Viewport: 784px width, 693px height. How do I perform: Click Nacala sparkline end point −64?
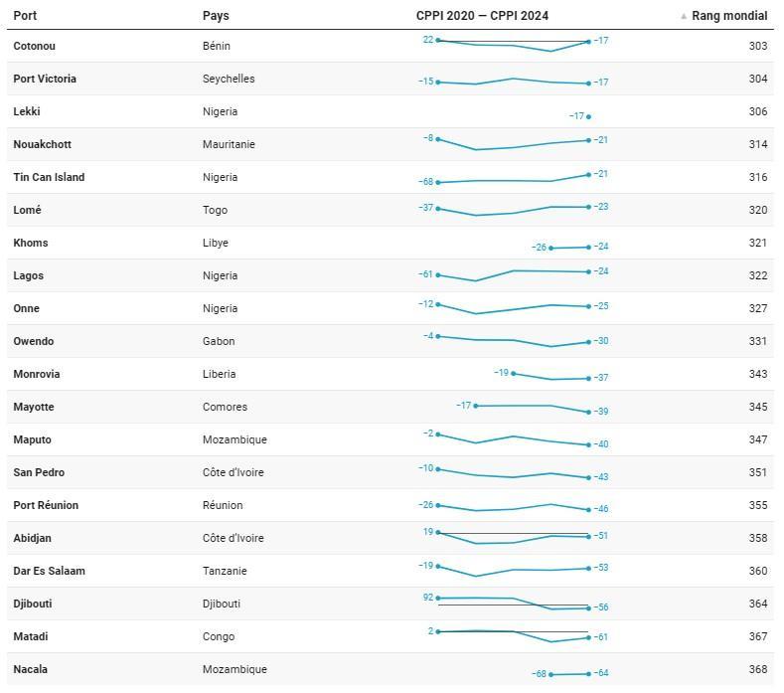click(589, 674)
